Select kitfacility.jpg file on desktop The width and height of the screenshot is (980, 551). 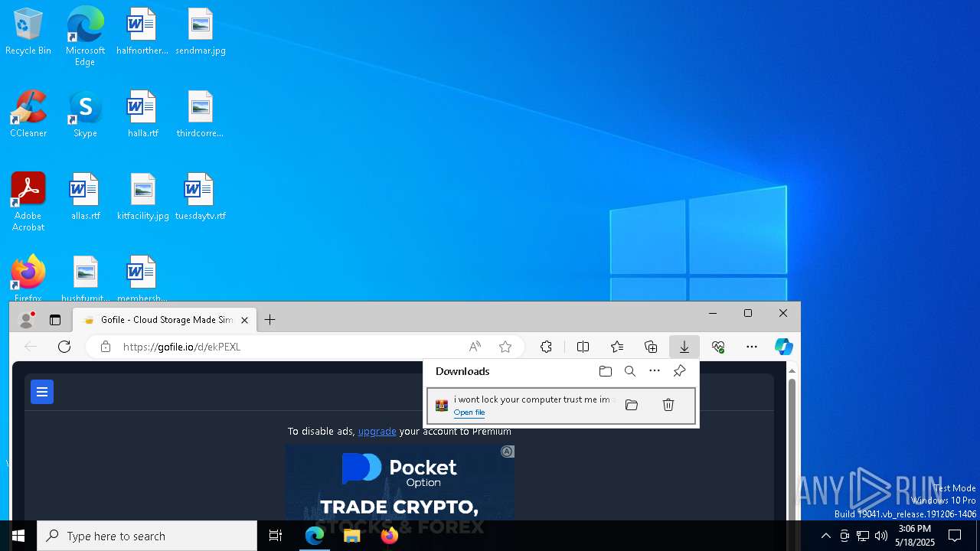coord(143,197)
